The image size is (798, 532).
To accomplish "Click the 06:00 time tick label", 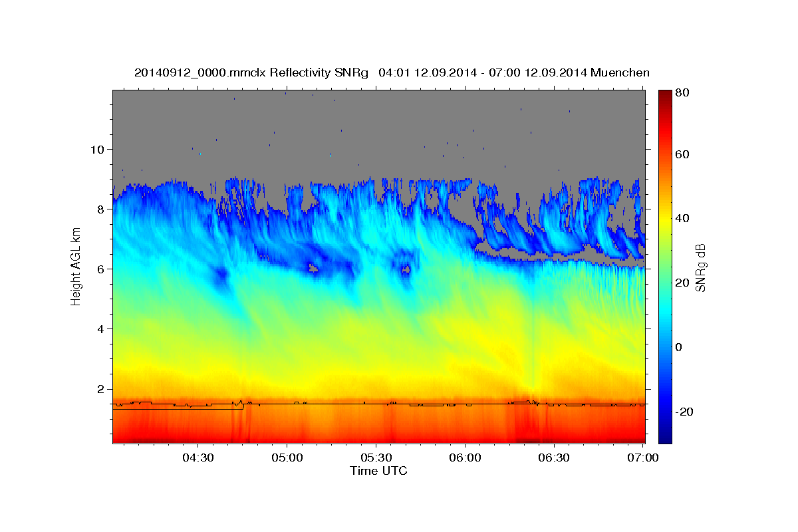I will pyautogui.click(x=465, y=458).
